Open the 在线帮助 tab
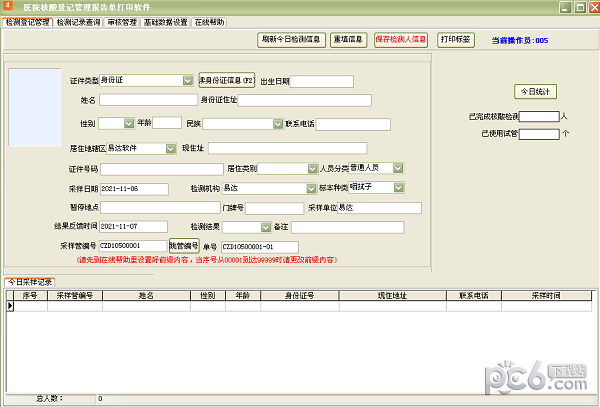The image size is (600, 407). [x=209, y=21]
